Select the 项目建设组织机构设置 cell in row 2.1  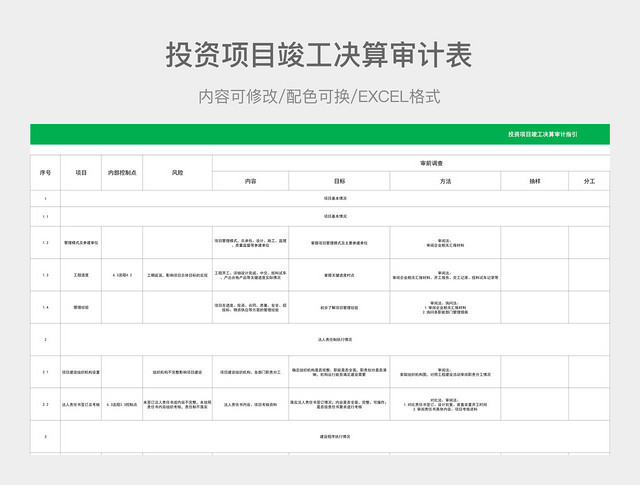[x=81, y=372]
